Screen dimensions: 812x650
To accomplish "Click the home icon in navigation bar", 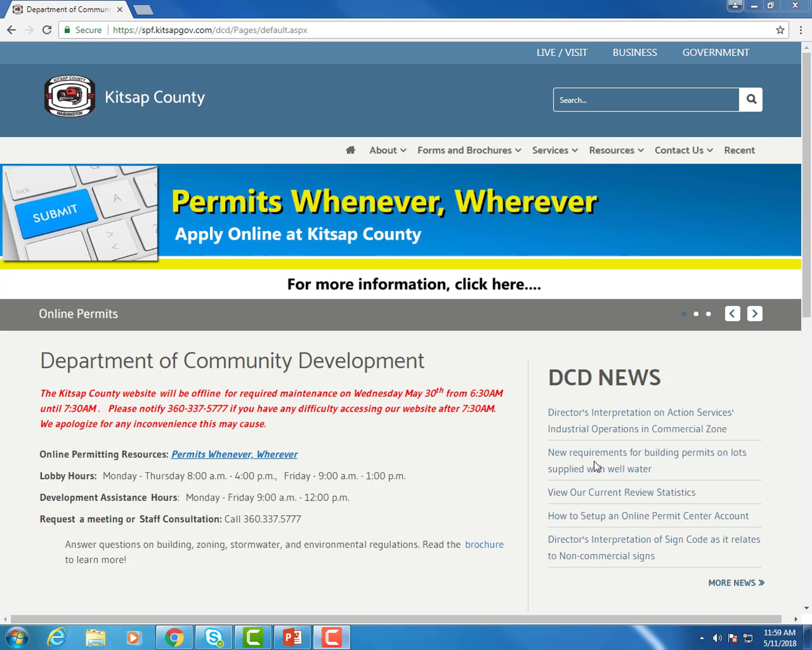I will tap(350, 150).
